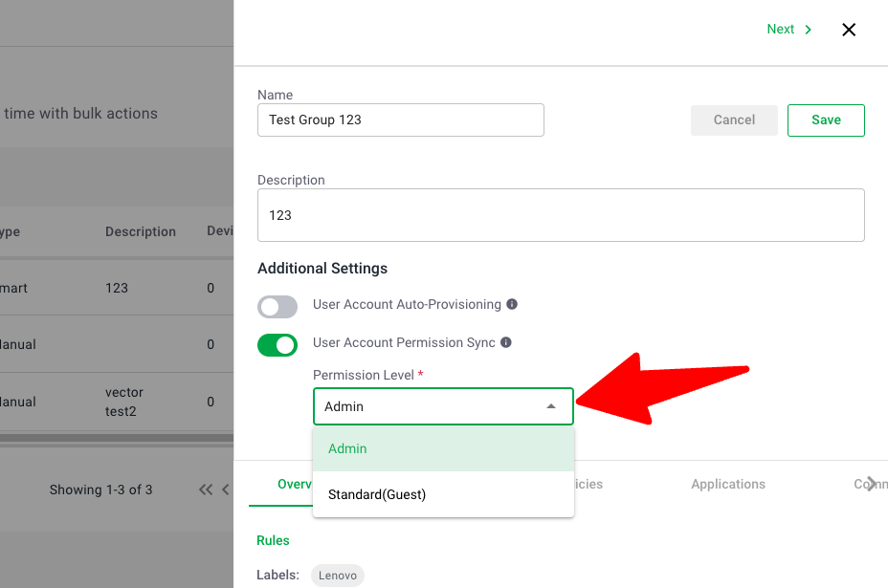Go to first page of results
Image resolution: width=888 pixels, height=588 pixels.
point(205,490)
